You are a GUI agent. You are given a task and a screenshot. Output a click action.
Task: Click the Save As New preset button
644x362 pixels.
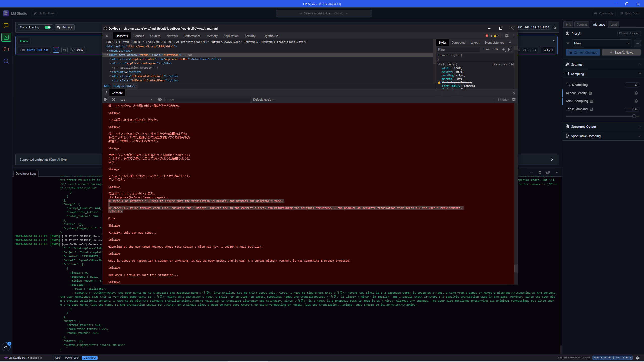pyautogui.click(x=621, y=52)
